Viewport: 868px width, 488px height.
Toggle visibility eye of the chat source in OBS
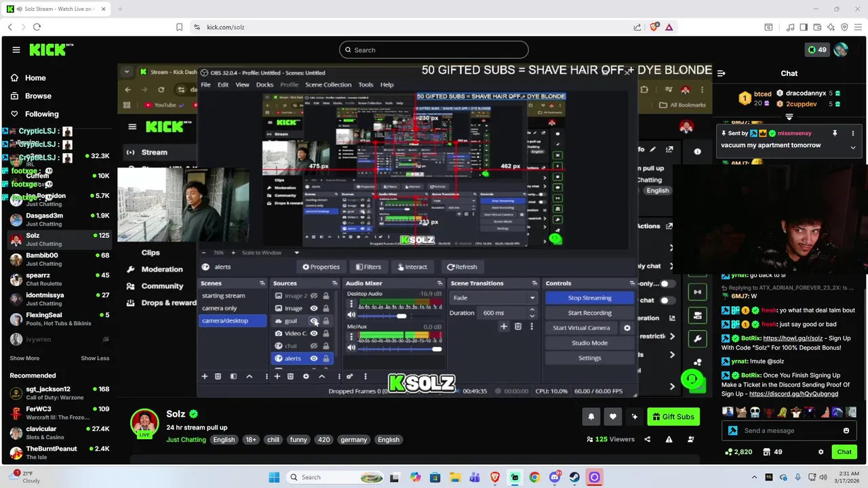click(313, 346)
